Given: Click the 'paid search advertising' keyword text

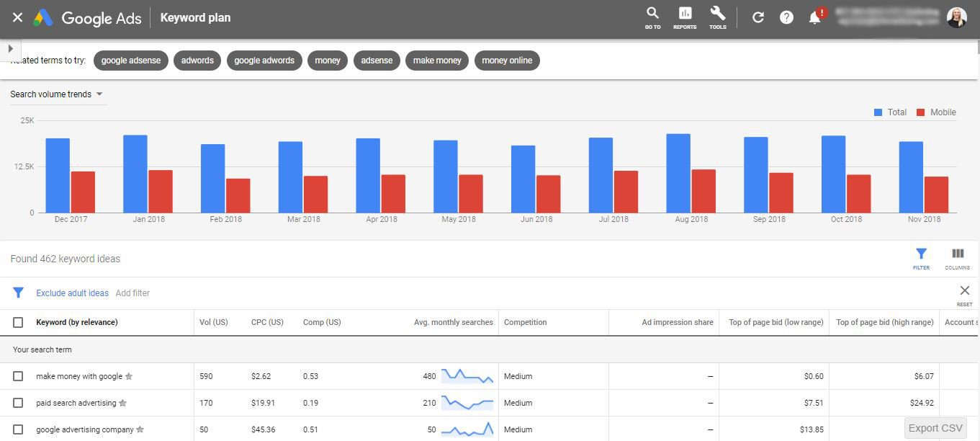Looking at the screenshot, I should [76, 403].
